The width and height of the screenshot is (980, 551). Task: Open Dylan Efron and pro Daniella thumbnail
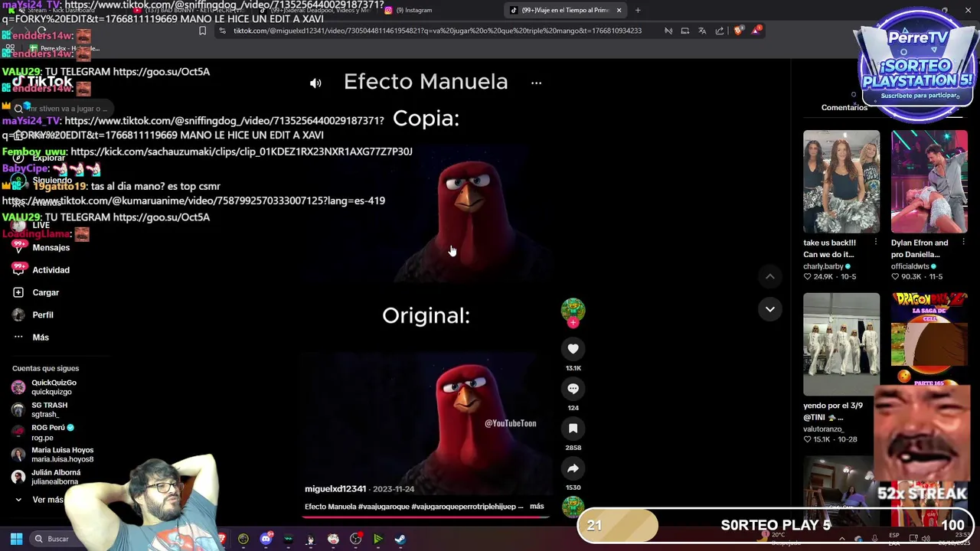pyautogui.click(x=929, y=181)
